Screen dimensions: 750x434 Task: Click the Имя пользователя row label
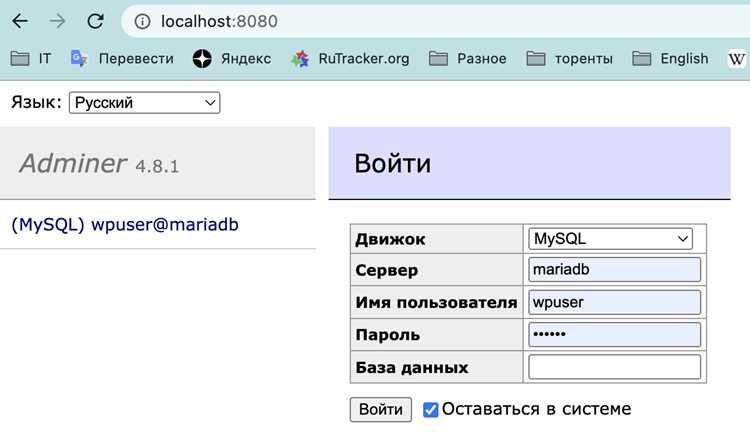pos(436,302)
